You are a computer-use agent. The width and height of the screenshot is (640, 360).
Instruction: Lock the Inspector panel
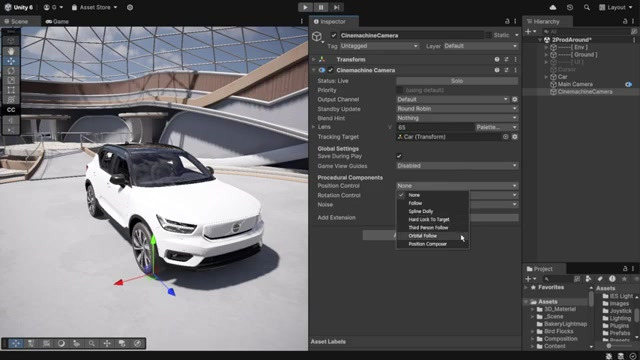(507, 22)
